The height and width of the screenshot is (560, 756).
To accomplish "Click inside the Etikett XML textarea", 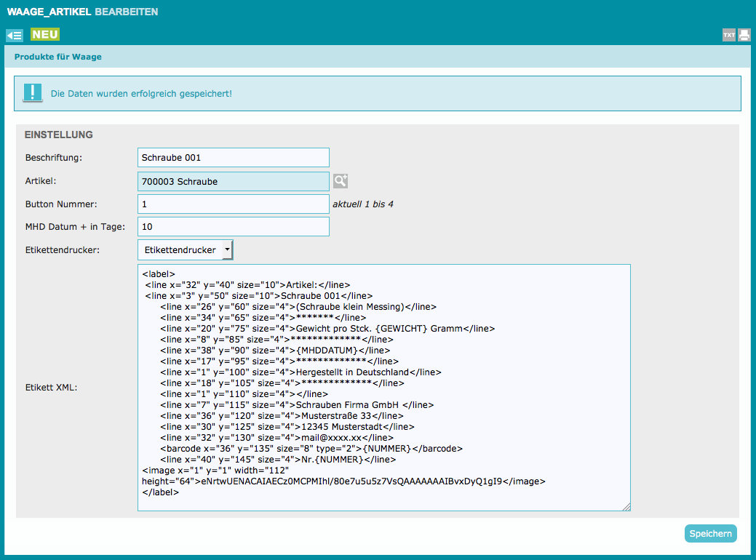I will (x=383, y=388).
